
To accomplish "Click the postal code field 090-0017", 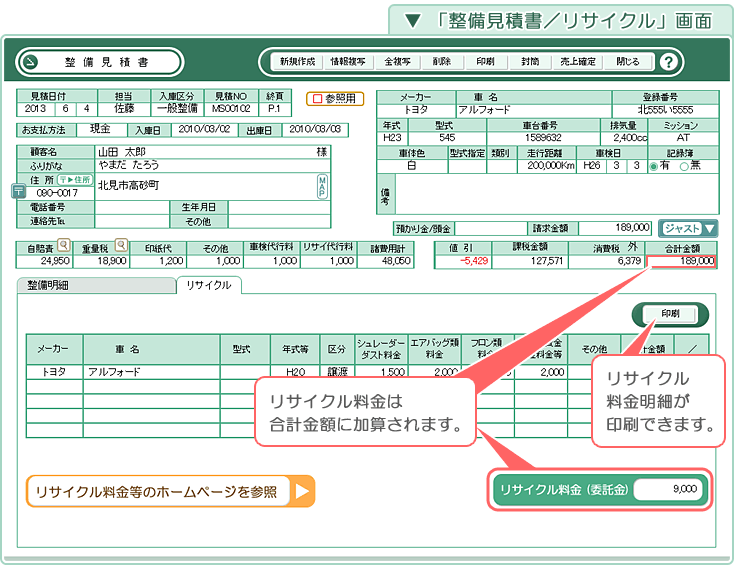I will pos(58,193).
